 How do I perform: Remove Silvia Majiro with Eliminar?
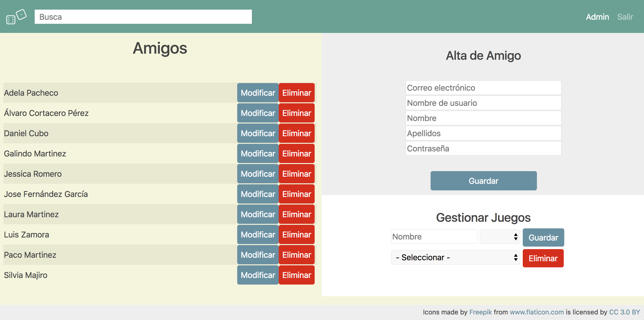click(296, 275)
